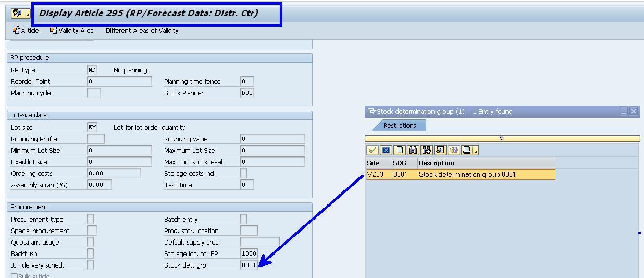Click the Storage loc. for EP field
Image resolution: width=644 pixels, height=278 pixels.
[249, 253]
